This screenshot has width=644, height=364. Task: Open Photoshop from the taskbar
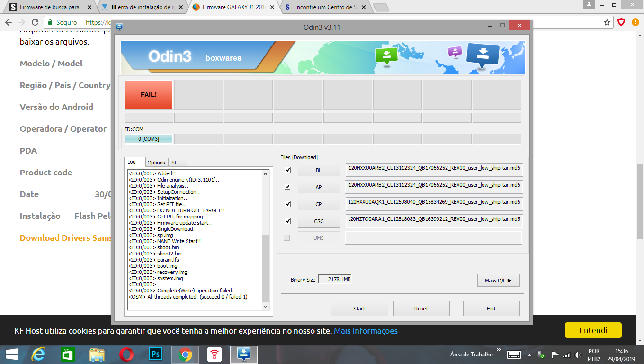click(x=155, y=355)
